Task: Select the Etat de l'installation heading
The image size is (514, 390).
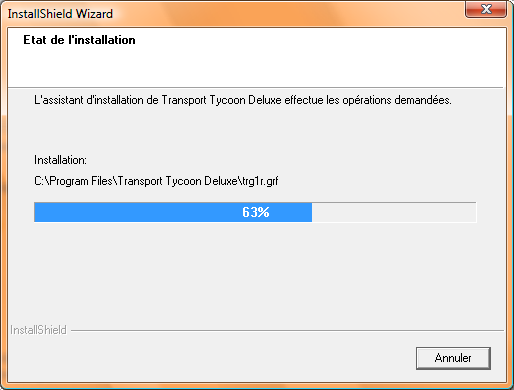Action: [x=79, y=40]
